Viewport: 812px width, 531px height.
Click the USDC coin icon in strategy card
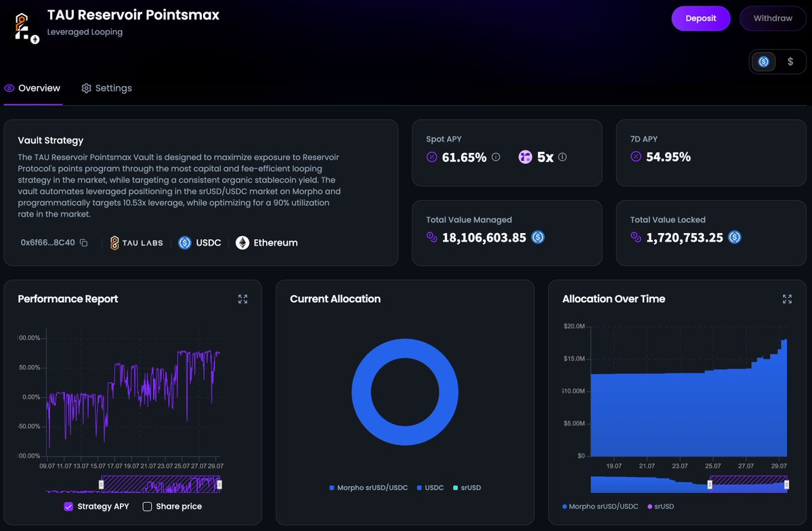coord(185,242)
